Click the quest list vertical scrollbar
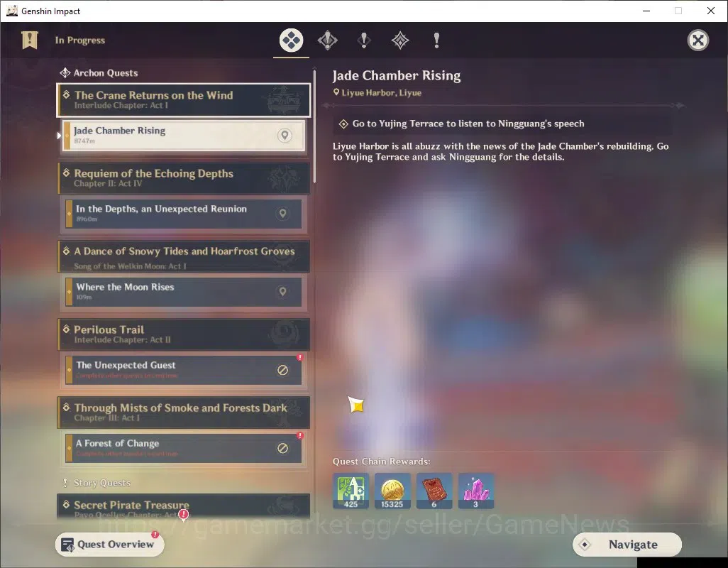 coord(314,126)
